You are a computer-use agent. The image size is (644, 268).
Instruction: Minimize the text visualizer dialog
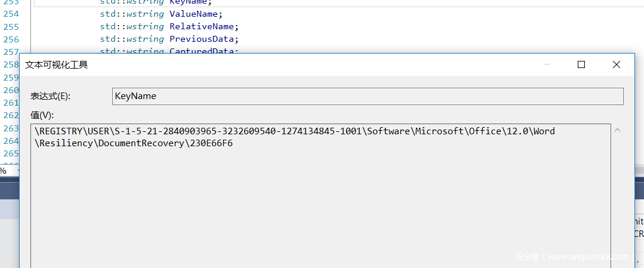546,64
